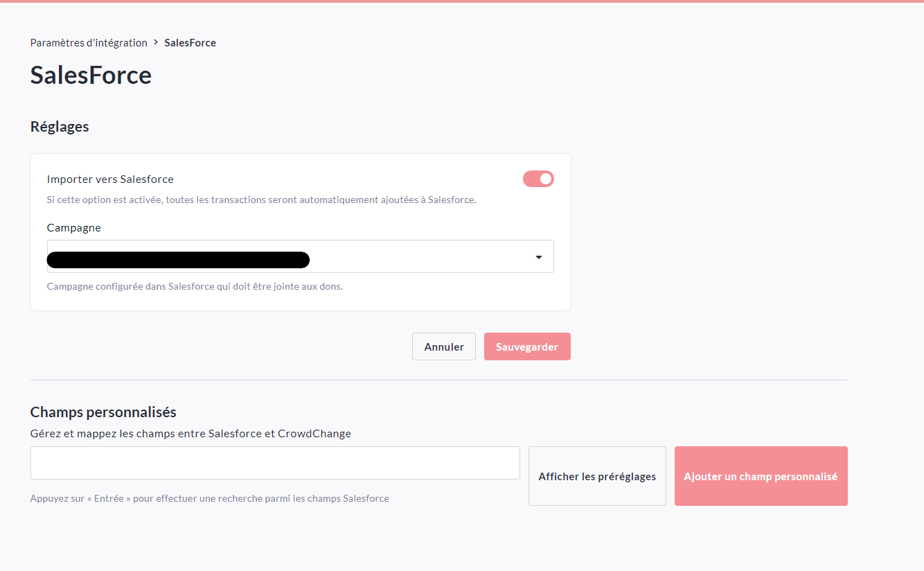This screenshot has width=924, height=571.
Task: Show presets via Afficher les préréglages
Action: point(597,476)
